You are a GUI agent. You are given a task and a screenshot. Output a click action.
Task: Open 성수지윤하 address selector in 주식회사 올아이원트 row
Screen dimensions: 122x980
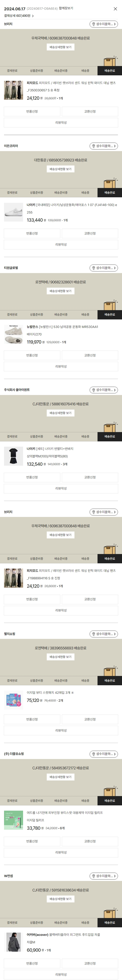(104, 390)
